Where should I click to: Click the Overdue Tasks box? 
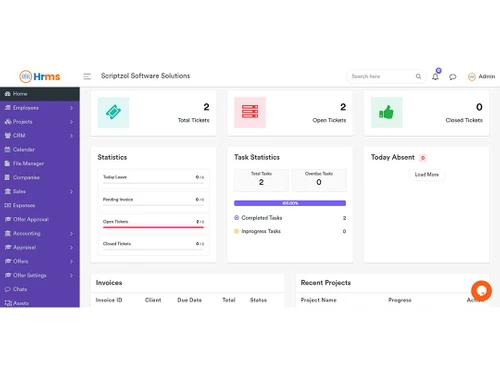tap(319, 180)
